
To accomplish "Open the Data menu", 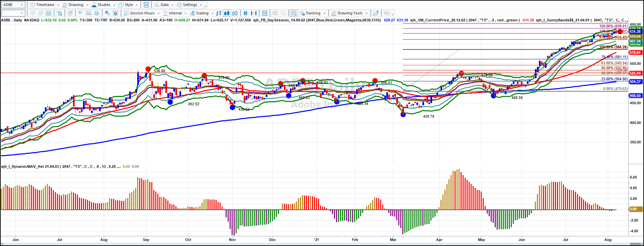I will pyautogui.click(x=164, y=5).
